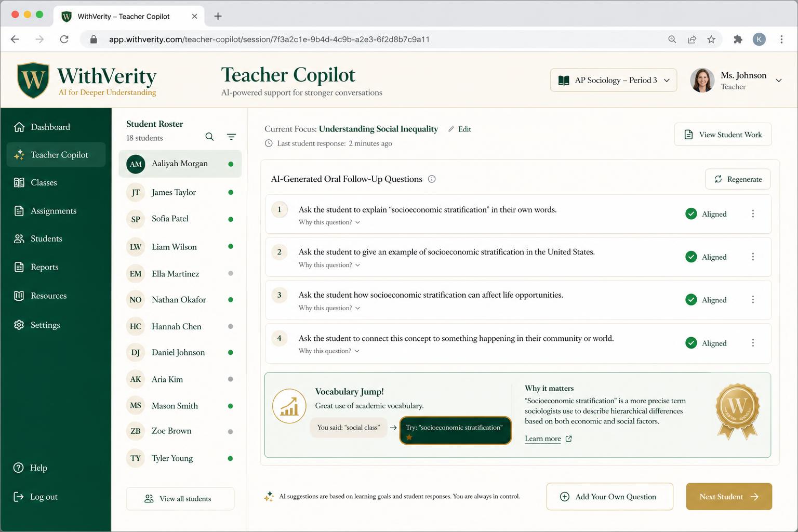
Task: Select Daniel Johnson in the roster
Action: coord(180,352)
